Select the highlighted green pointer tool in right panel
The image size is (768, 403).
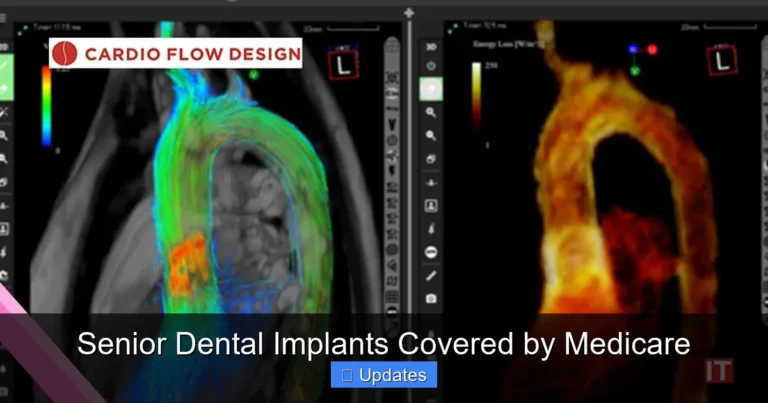point(431,89)
